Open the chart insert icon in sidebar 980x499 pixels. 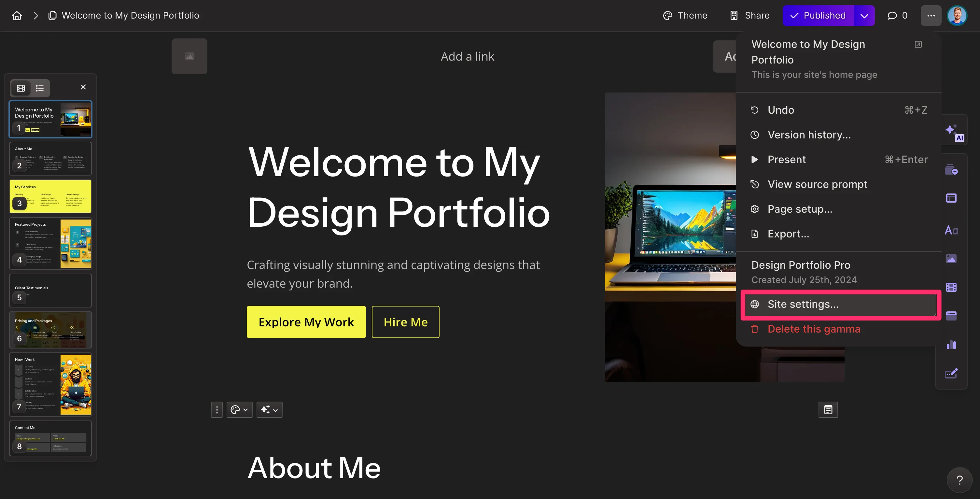951,345
